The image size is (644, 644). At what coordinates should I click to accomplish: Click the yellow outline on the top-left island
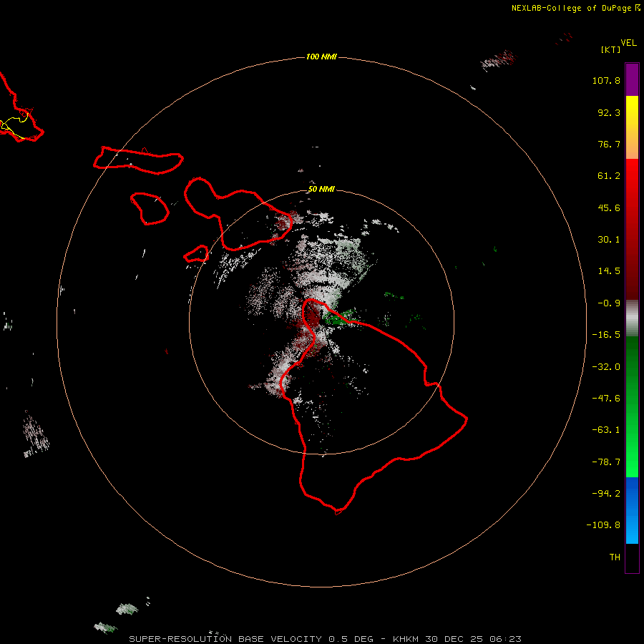(x=14, y=125)
